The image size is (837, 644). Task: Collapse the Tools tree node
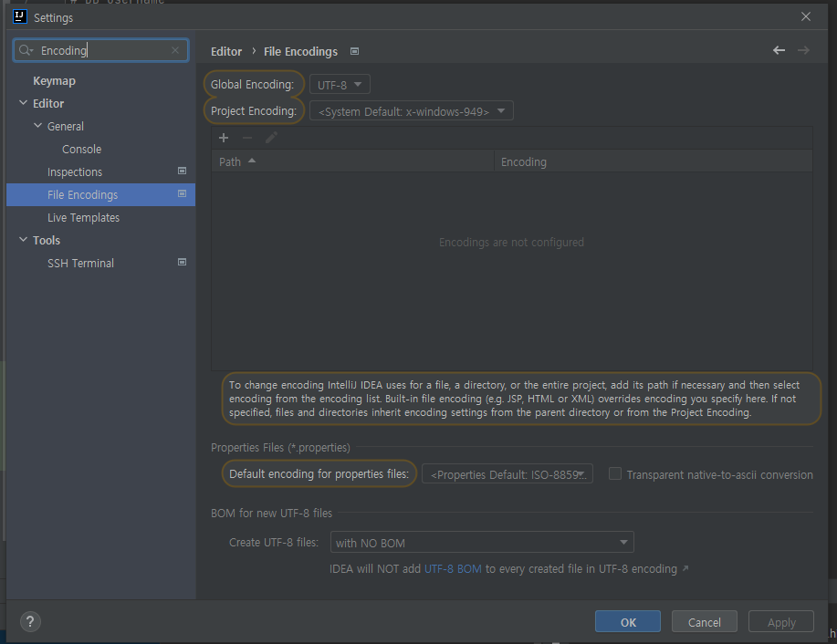23,240
